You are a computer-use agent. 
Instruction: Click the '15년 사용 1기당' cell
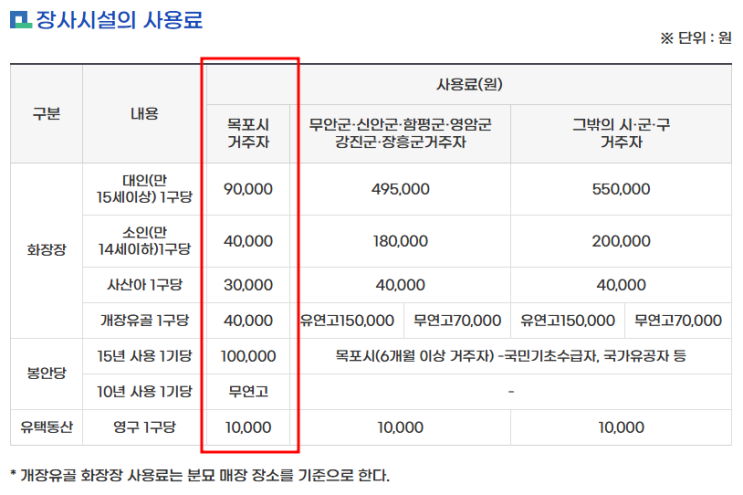tap(144, 356)
